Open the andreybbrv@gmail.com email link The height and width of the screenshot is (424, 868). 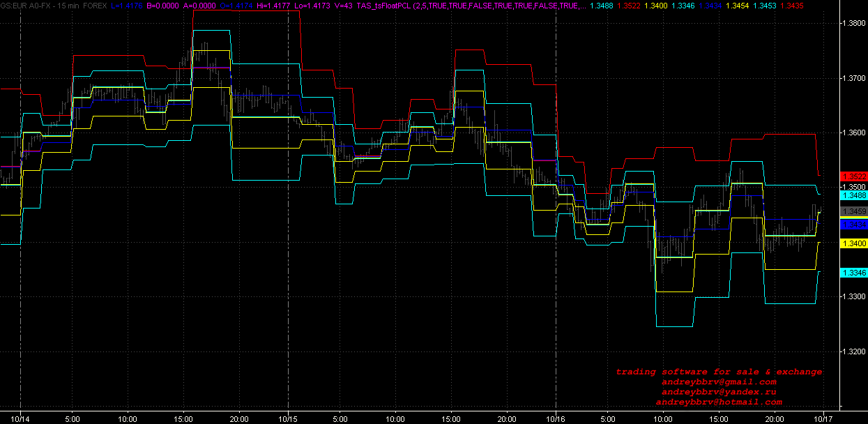(719, 382)
